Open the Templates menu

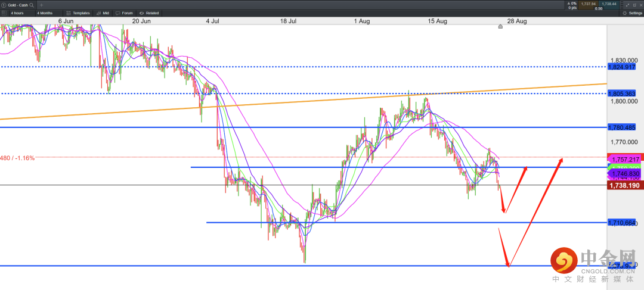(78, 13)
